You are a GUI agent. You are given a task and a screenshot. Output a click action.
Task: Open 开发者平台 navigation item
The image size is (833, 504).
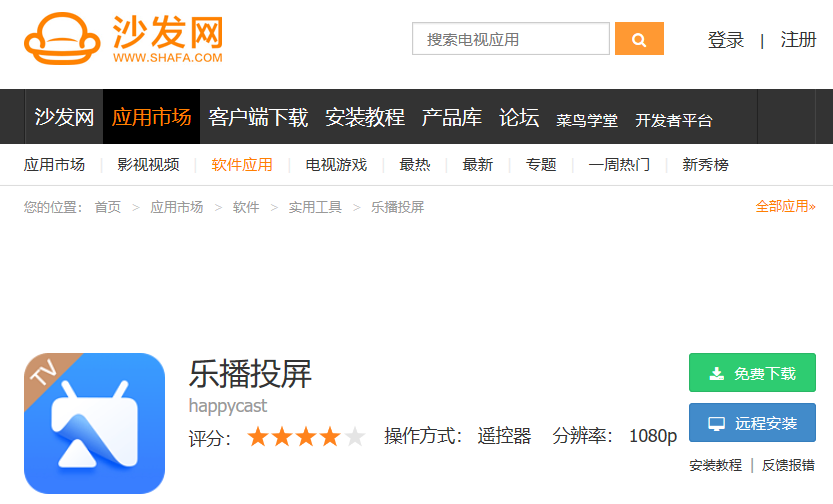coord(674,121)
